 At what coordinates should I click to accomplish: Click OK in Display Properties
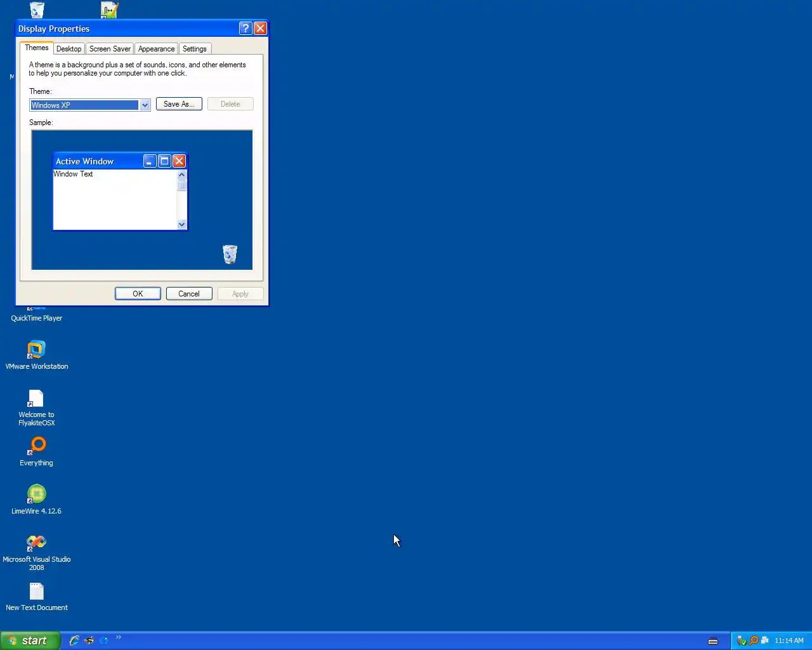click(x=138, y=294)
